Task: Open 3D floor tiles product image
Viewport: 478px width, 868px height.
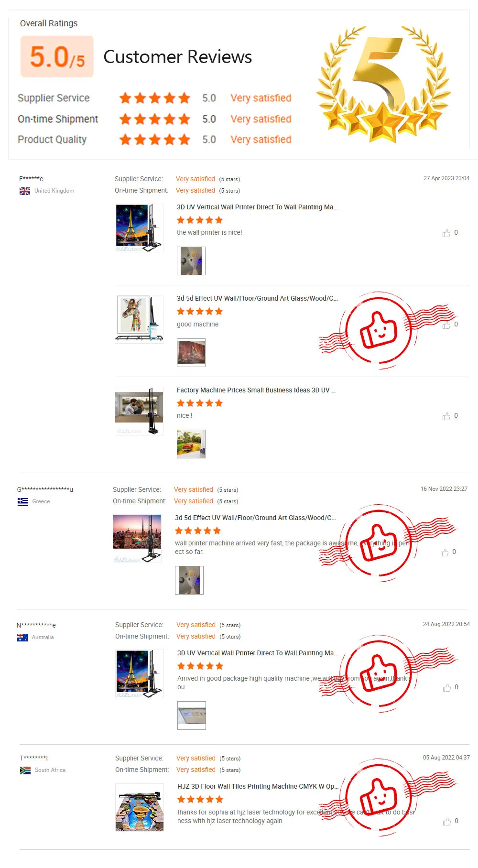Action: [x=140, y=807]
